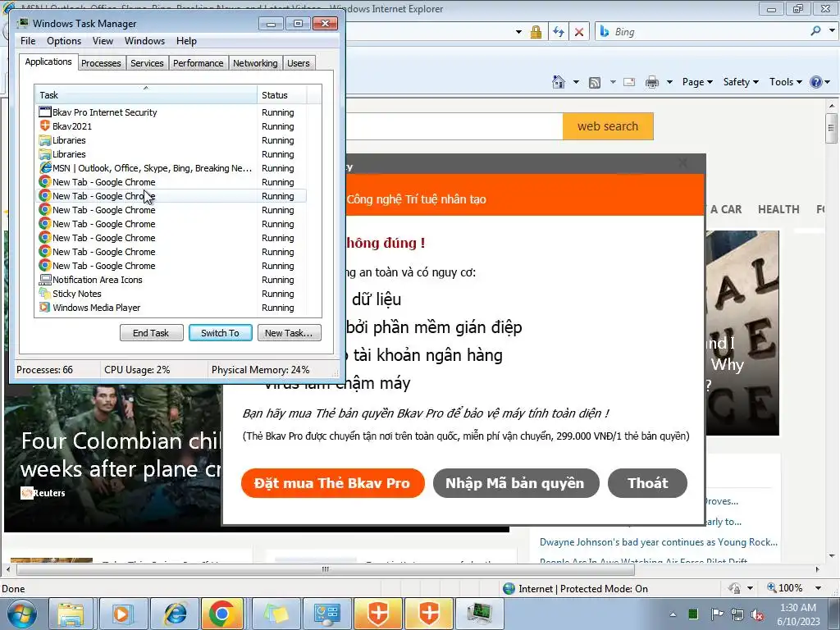
Task: Click the security lock icon in address bar
Action: coord(536,32)
